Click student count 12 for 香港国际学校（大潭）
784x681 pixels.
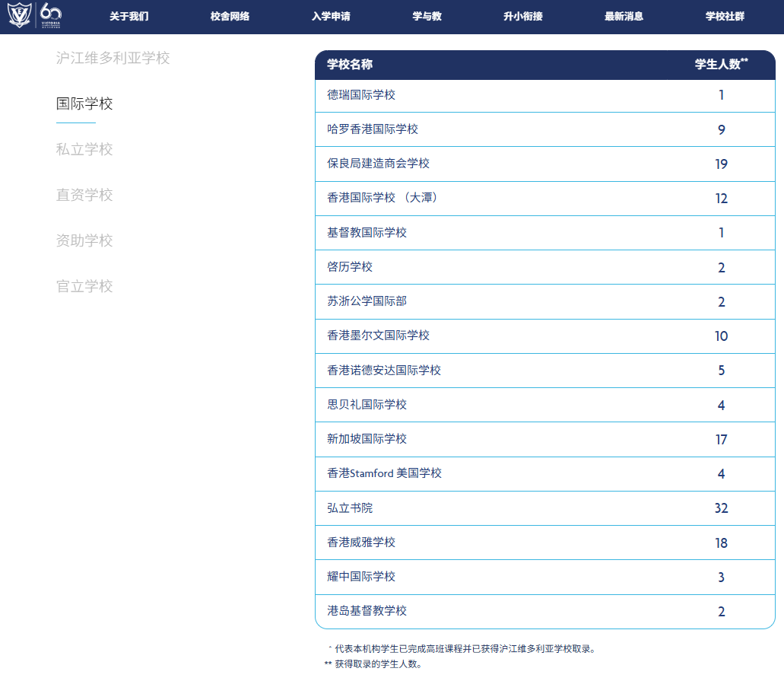tap(721, 199)
